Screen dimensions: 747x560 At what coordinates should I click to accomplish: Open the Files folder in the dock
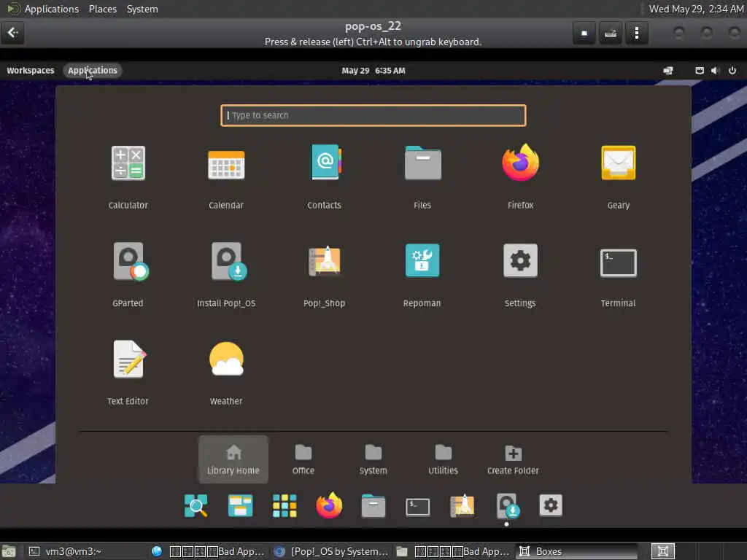point(373,506)
